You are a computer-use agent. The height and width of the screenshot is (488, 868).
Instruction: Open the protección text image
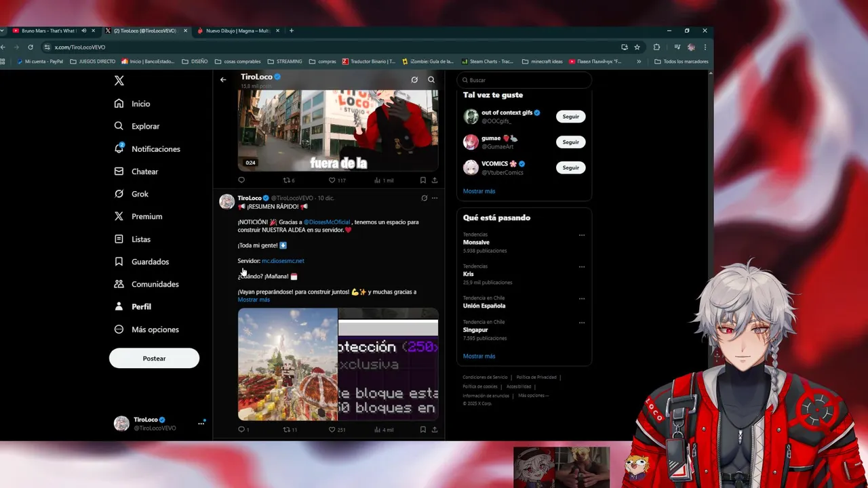coord(389,365)
